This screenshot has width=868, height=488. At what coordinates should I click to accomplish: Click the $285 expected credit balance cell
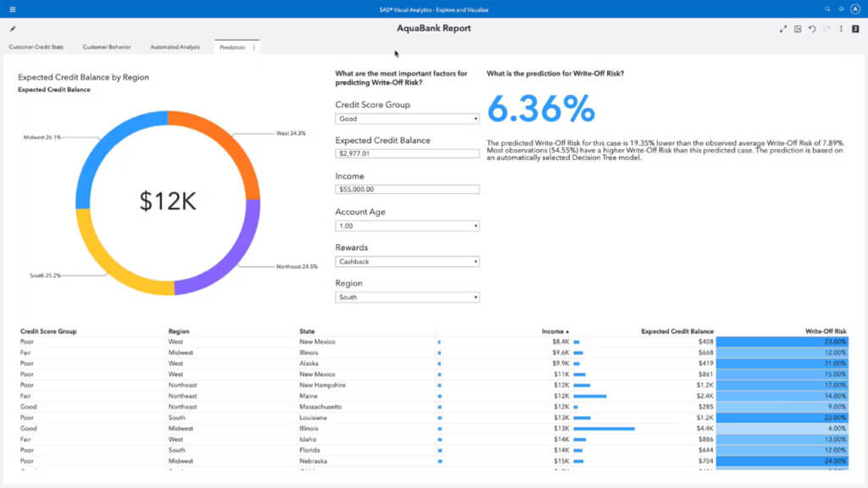pos(706,407)
